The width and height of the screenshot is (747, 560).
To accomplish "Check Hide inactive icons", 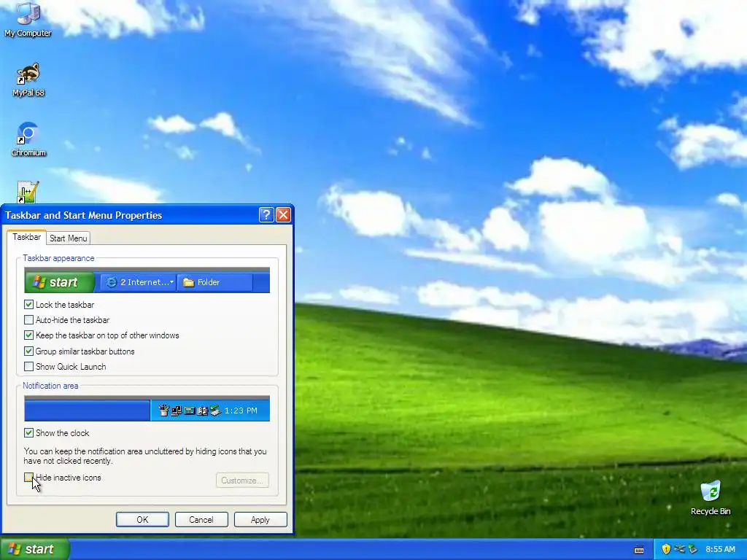I will tap(28, 477).
